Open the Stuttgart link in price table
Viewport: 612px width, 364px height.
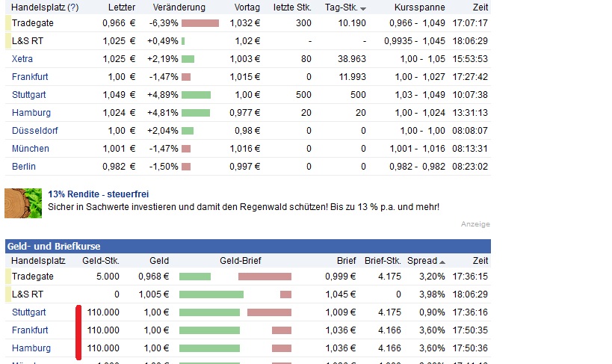coord(29,95)
